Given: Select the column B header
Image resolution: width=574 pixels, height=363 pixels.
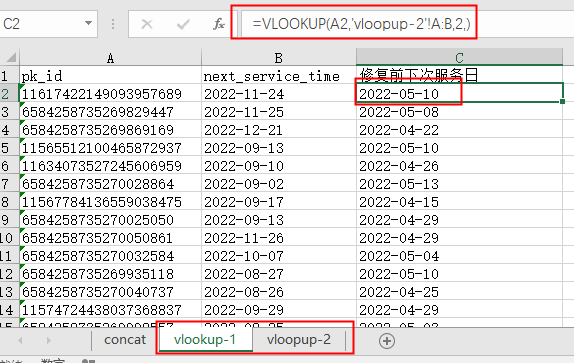Looking at the screenshot, I should (x=279, y=57).
